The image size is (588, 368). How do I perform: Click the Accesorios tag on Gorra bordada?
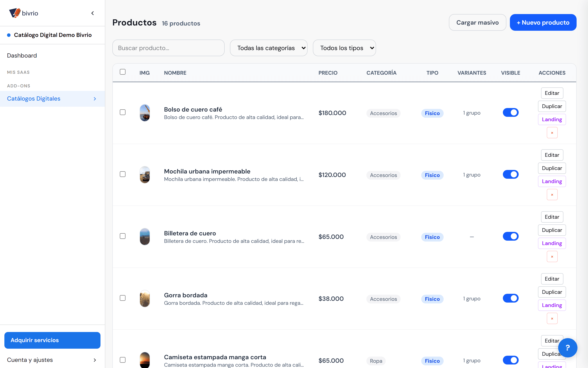(383, 299)
